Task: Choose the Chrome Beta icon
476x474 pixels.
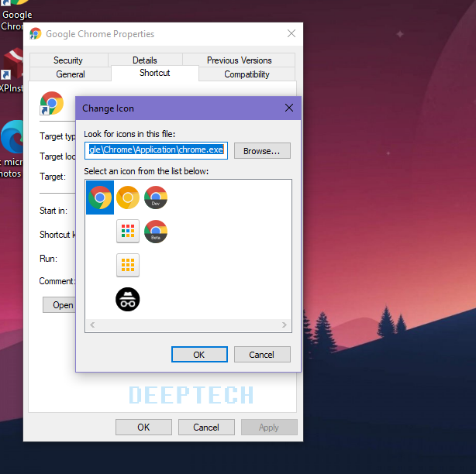Action: 156,232
